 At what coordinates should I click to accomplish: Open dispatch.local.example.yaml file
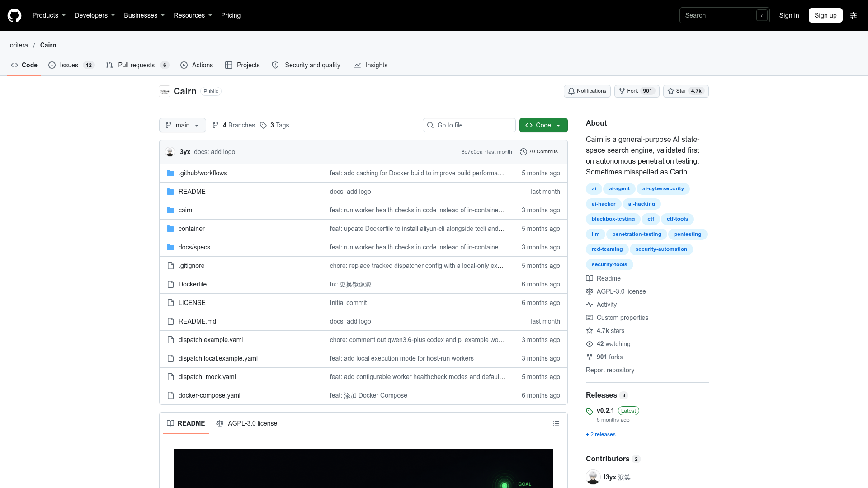click(x=218, y=358)
